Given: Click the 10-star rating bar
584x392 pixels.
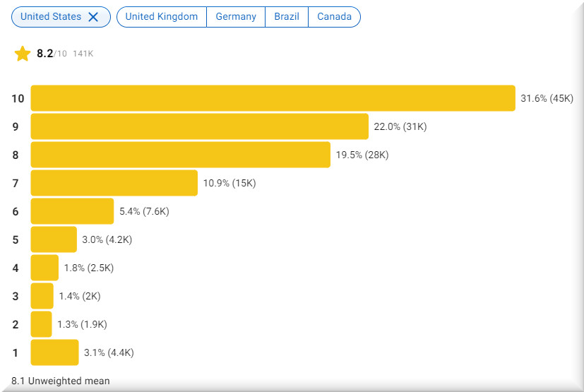Looking at the screenshot, I should [273, 98].
